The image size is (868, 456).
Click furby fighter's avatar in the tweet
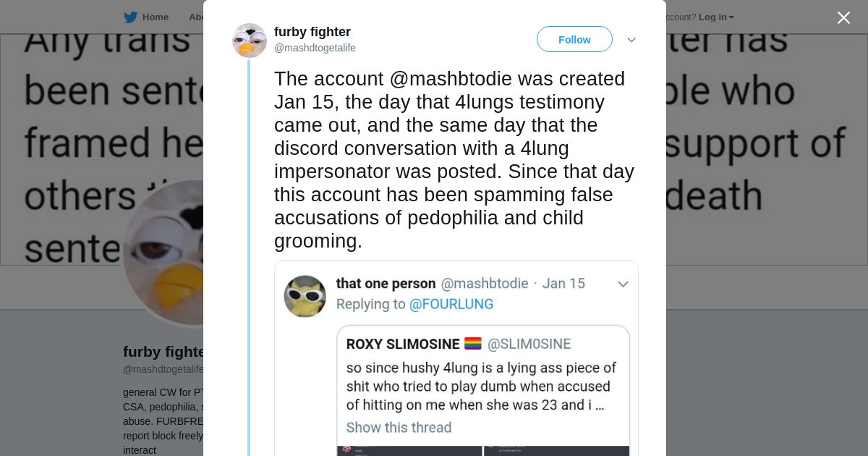coord(250,40)
